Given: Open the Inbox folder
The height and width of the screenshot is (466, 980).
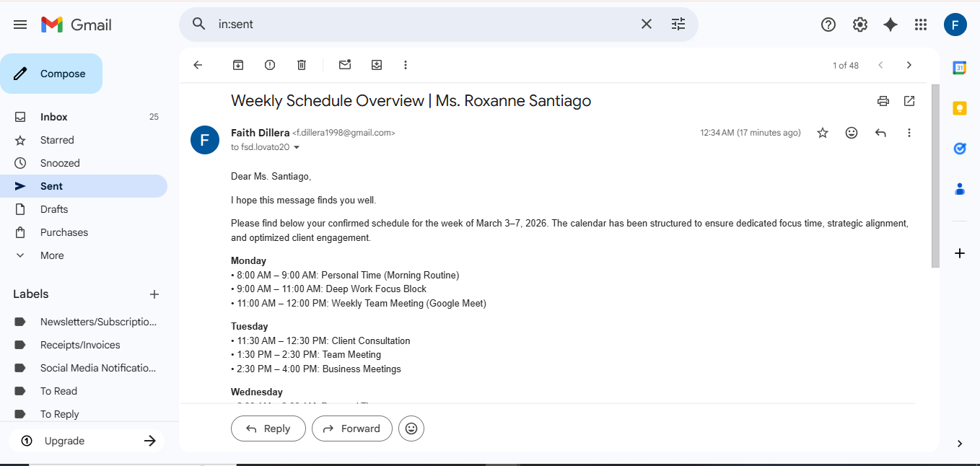Looking at the screenshot, I should (x=84, y=117).
